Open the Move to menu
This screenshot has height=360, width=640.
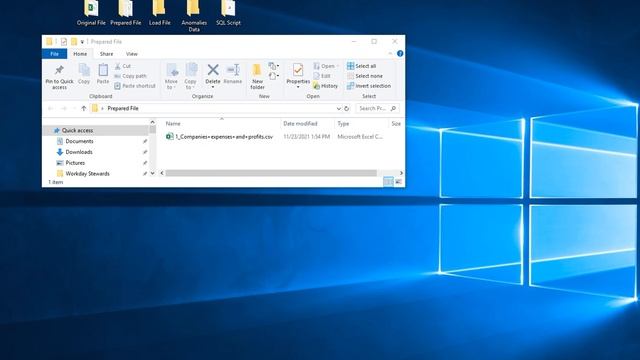(x=171, y=76)
